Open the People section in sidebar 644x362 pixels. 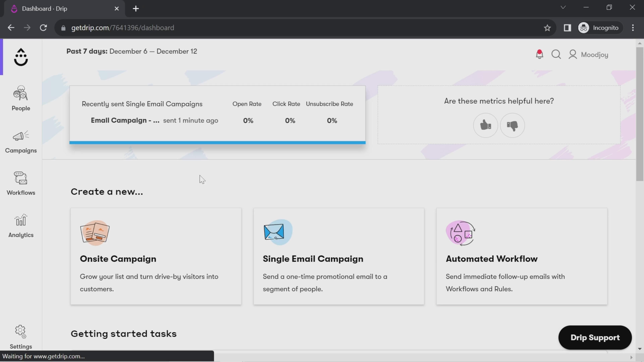pyautogui.click(x=21, y=98)
